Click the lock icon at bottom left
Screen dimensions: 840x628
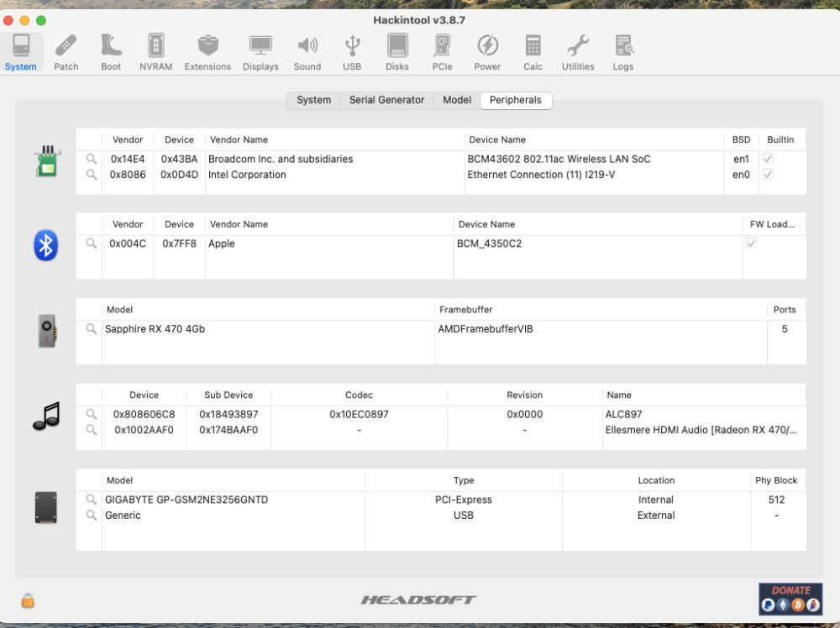28,600
